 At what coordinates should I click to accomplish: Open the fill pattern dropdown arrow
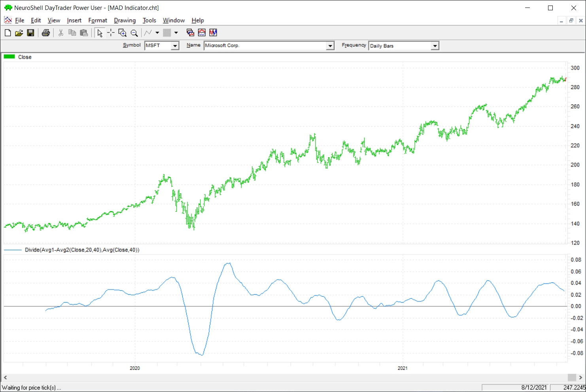pos(176,33)
